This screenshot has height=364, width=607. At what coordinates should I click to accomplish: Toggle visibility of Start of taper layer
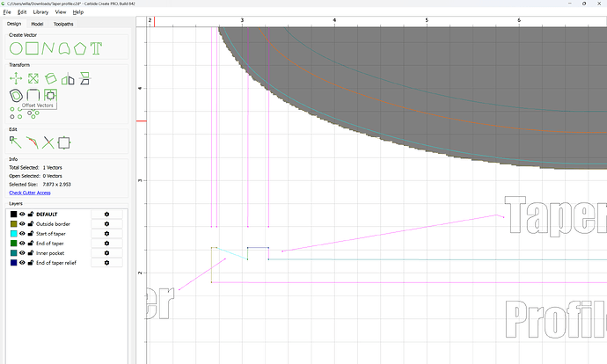22,234
